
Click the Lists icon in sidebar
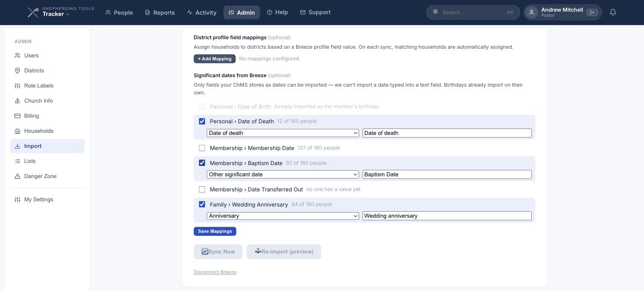(17, 161)
